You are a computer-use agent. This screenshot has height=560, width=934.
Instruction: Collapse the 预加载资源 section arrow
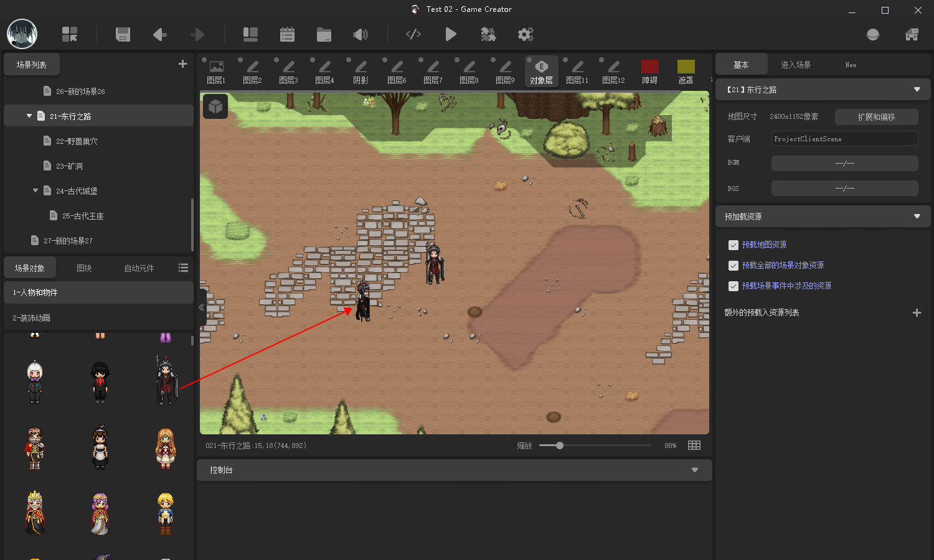click(917, 217)
